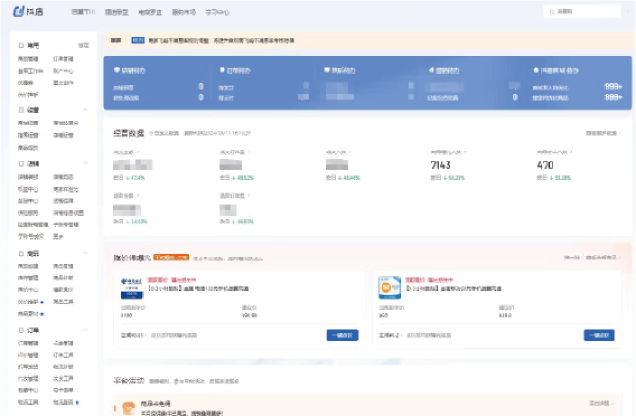
Task: Open the link at right of 经营数据 header
Action: 602,132
